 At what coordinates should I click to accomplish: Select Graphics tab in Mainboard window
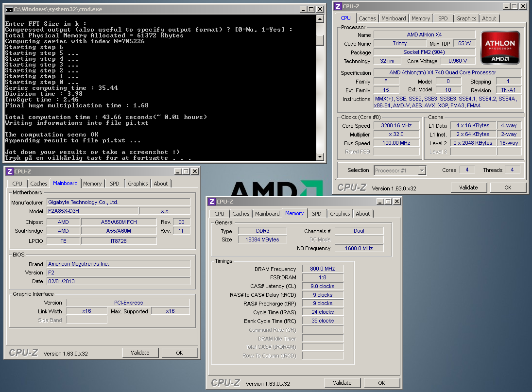tap(138, 184)
